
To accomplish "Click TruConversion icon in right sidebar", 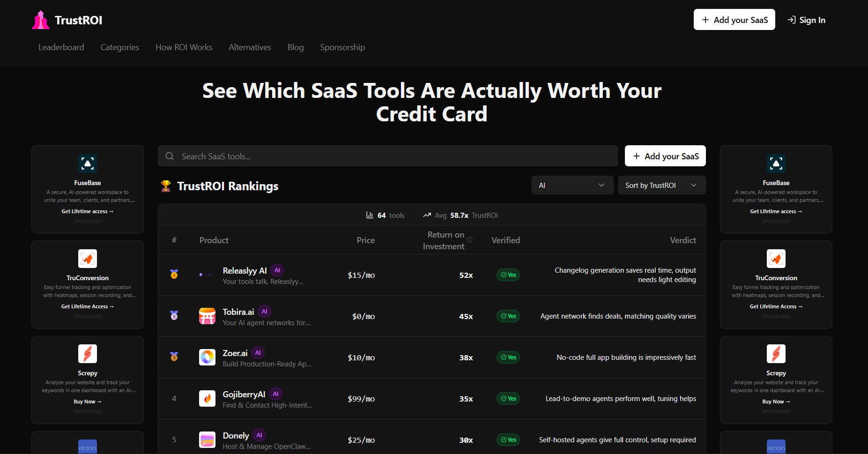I will 776,259.
